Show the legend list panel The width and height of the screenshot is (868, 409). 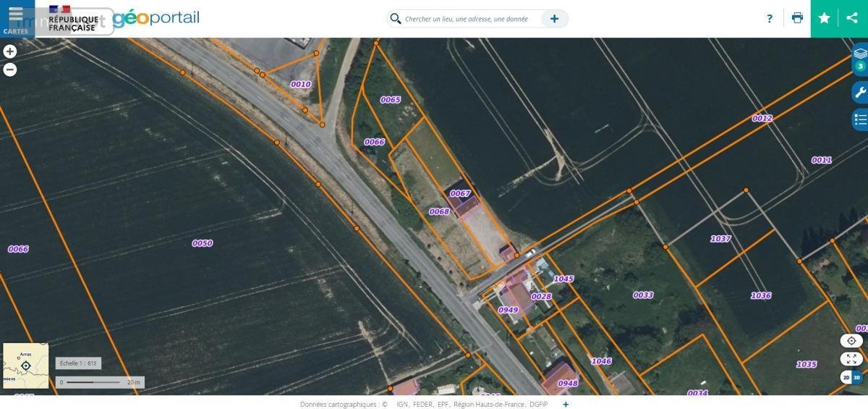[x=859, y=119]
